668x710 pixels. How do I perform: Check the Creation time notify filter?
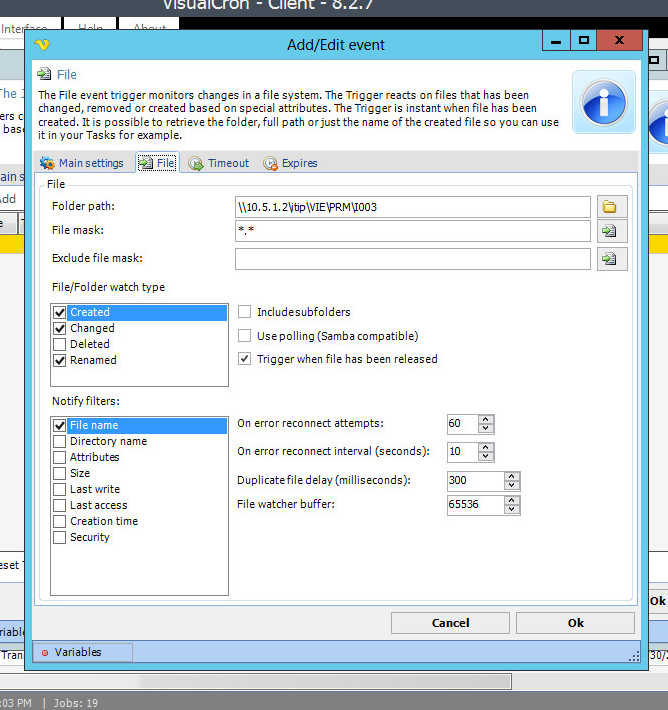(60, 521)
